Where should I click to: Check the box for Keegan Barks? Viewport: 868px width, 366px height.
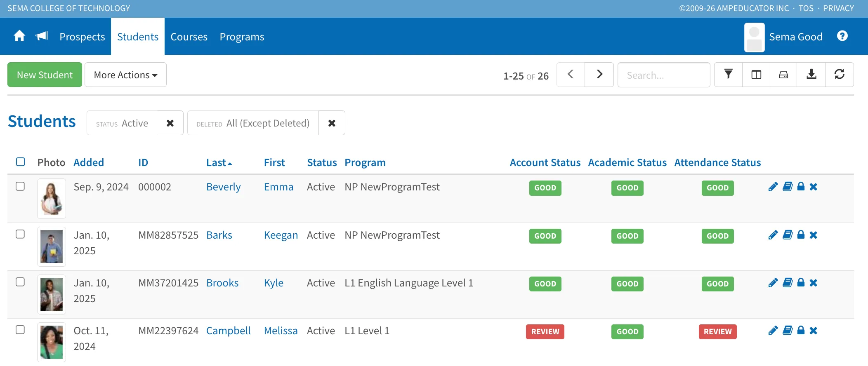20,234
